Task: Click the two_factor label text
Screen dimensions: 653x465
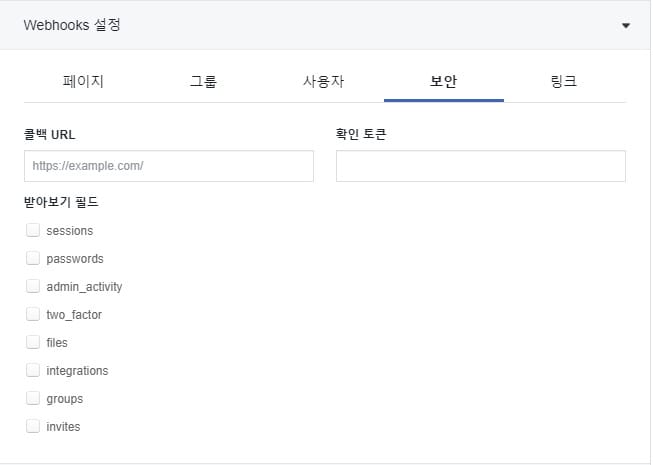Action: point(74,315)
